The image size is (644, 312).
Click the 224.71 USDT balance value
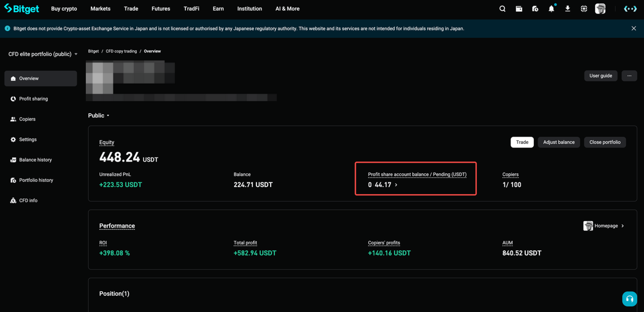click(x=253, y=185)
